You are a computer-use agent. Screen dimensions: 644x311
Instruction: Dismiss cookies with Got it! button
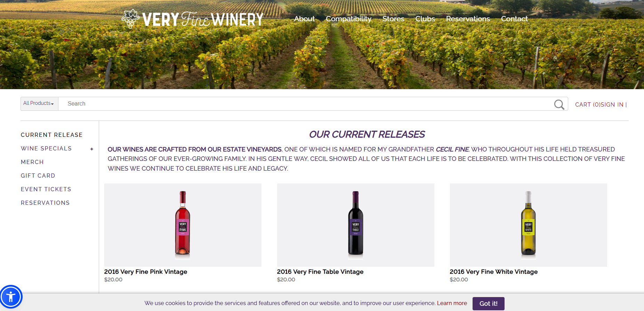coord(488,303)
